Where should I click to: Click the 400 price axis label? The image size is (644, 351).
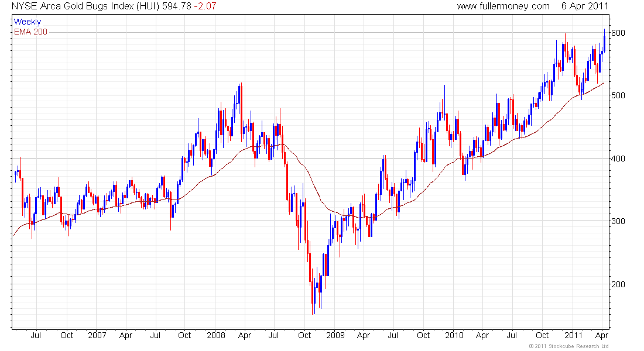click(618, 159)
